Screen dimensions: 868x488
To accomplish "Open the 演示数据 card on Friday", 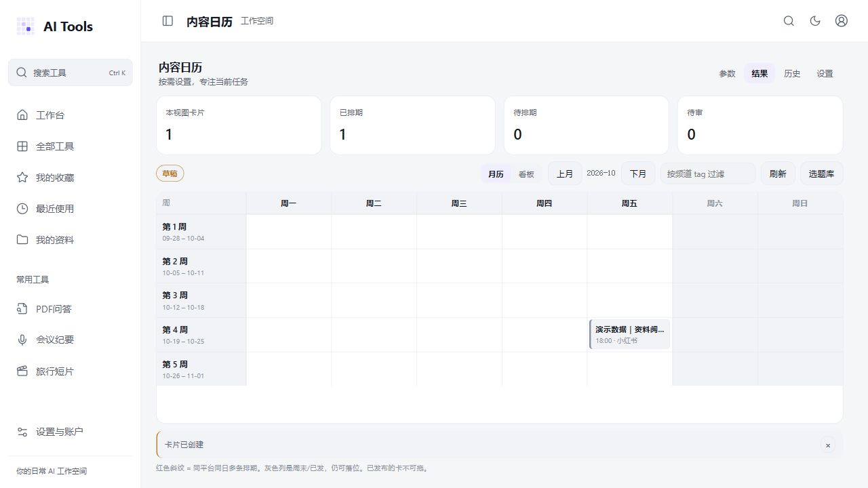I will point(630,334).
